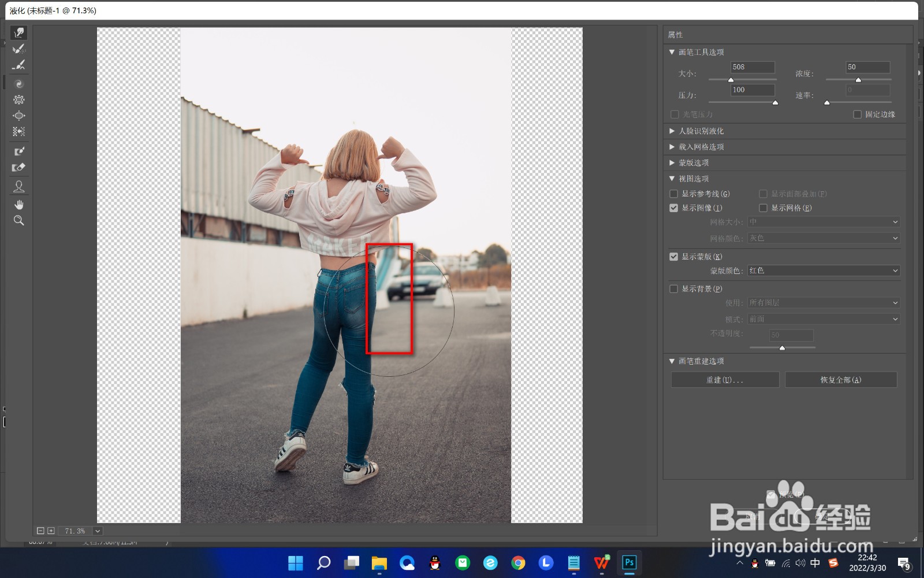Click the 浓度 field showing 50
This screenshot has width=924, height=578.
coord(868,67)
